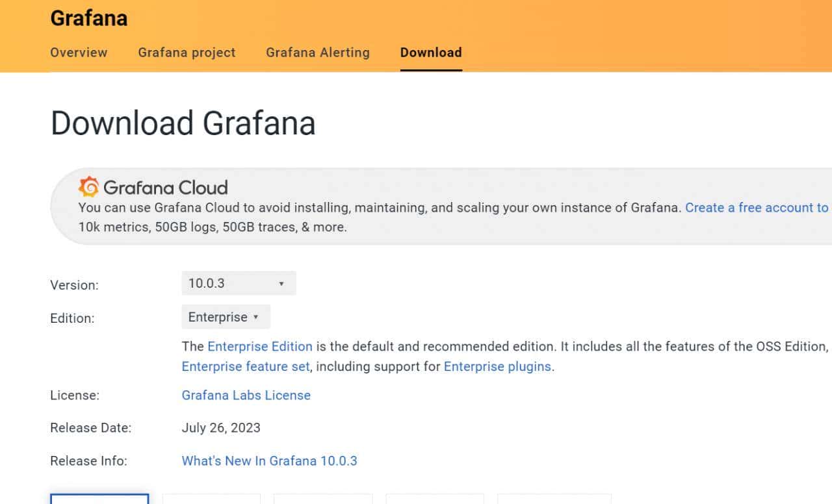Select the last platform box in the row

point(554,499)
